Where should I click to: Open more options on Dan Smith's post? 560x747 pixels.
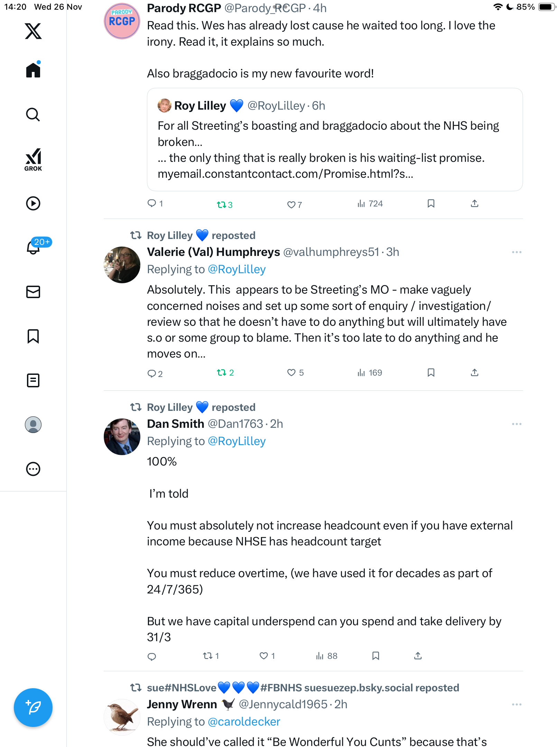516,424
